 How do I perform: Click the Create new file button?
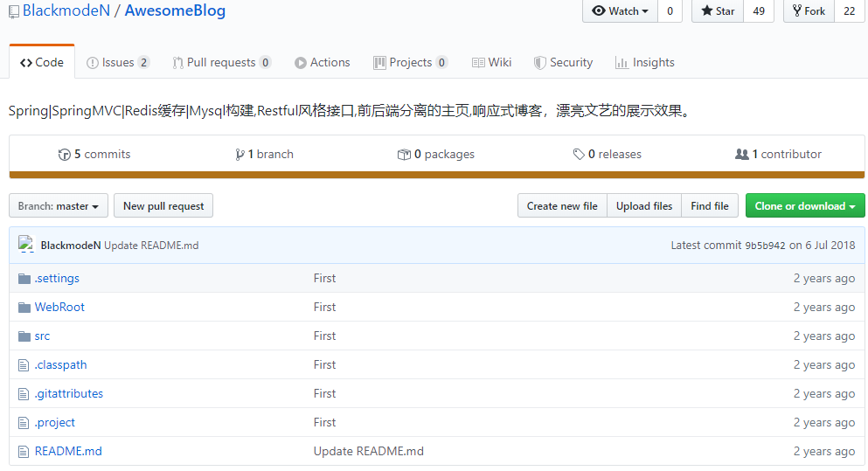tap(562, 206)
